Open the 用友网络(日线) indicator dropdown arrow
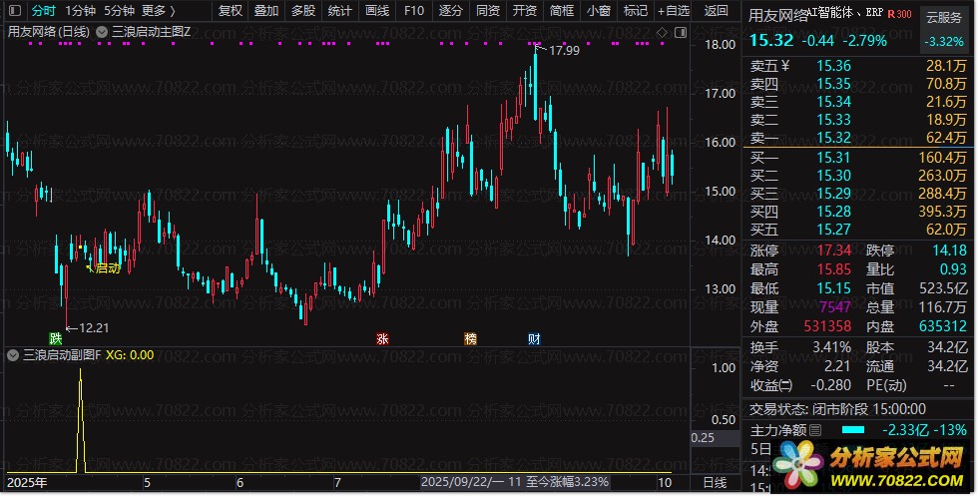The height and width of the screenshot is (497, 980). point(102,32)
